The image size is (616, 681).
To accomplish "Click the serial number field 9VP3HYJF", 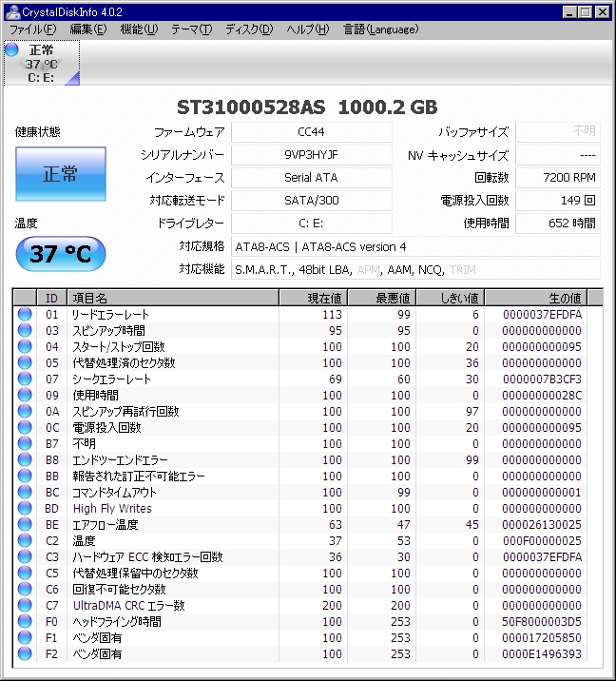I will coord(311,155).
